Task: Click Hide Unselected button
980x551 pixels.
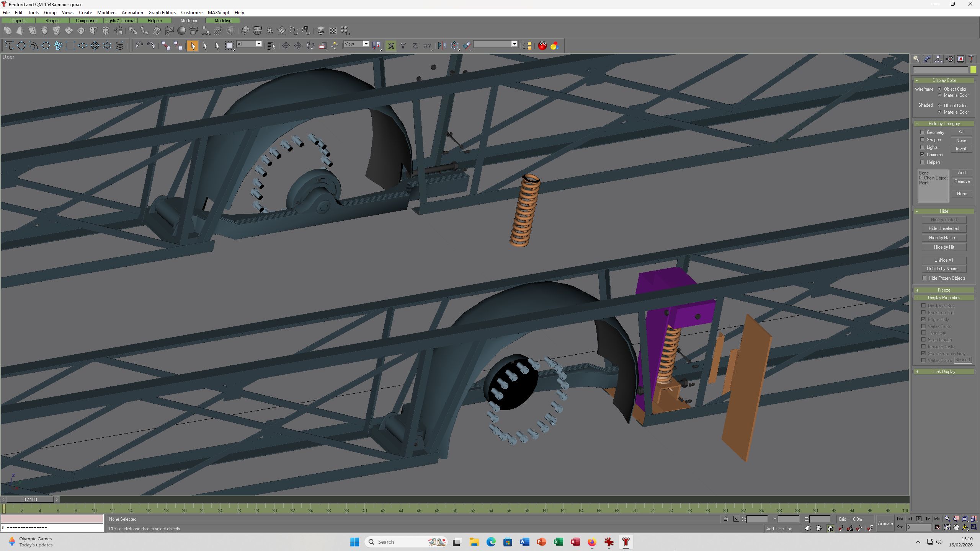Action: pos(944,228)
